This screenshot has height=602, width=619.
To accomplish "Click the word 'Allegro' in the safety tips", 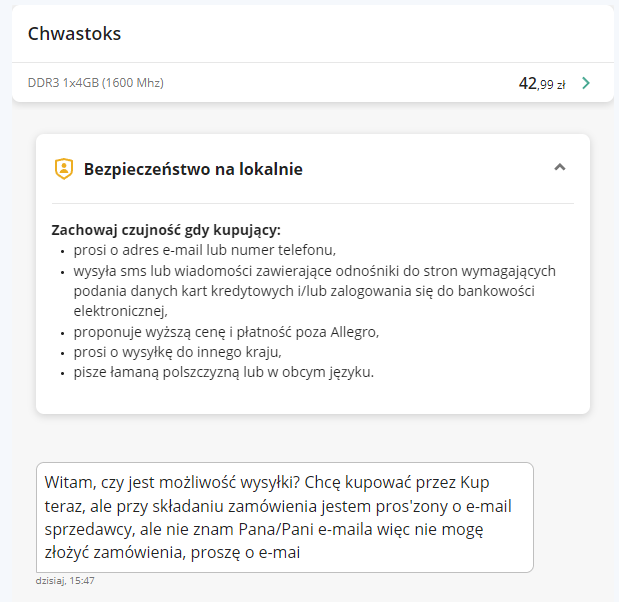I will [353, 332].
